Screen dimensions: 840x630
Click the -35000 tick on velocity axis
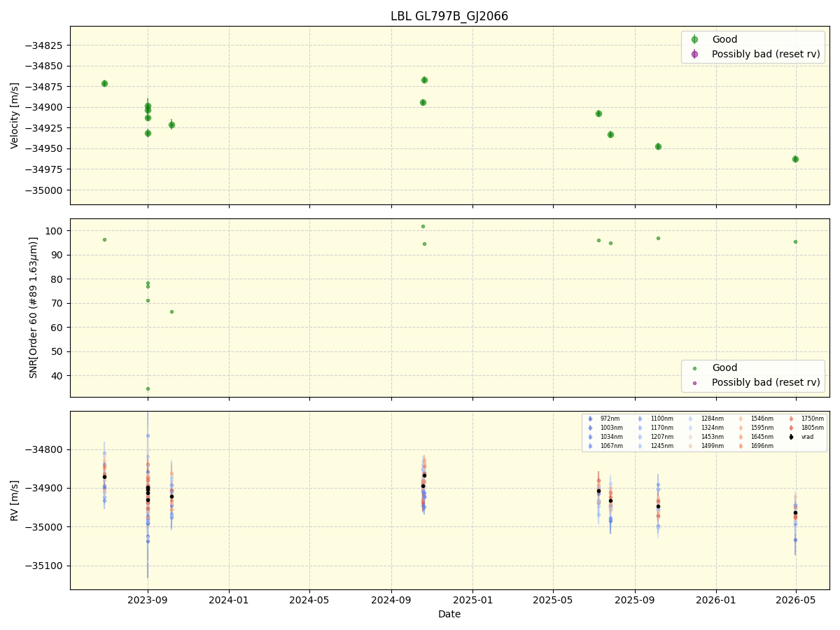pos(45,190)
